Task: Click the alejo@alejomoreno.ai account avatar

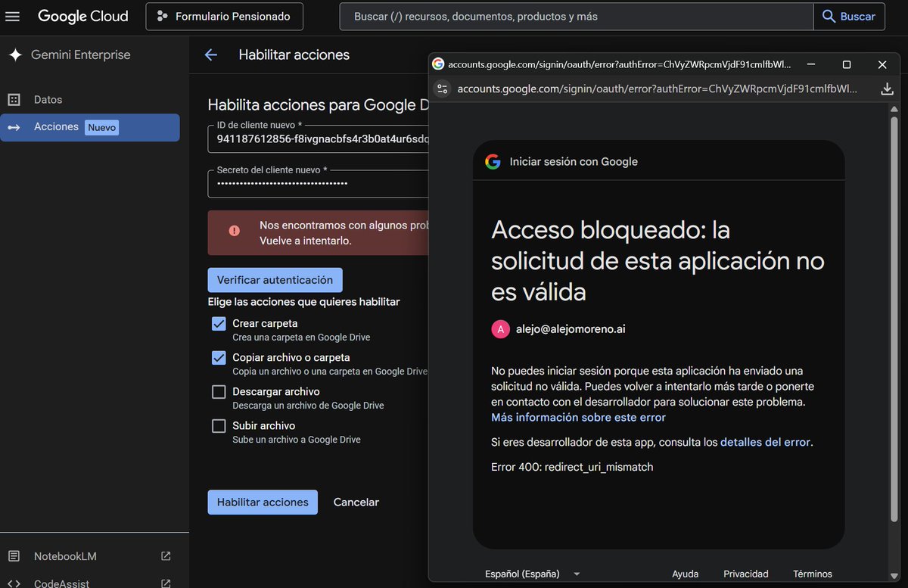Action: [x=500, y=329]
